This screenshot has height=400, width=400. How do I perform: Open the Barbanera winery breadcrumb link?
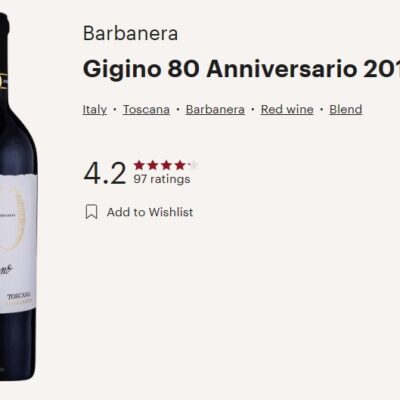(215, 109)
